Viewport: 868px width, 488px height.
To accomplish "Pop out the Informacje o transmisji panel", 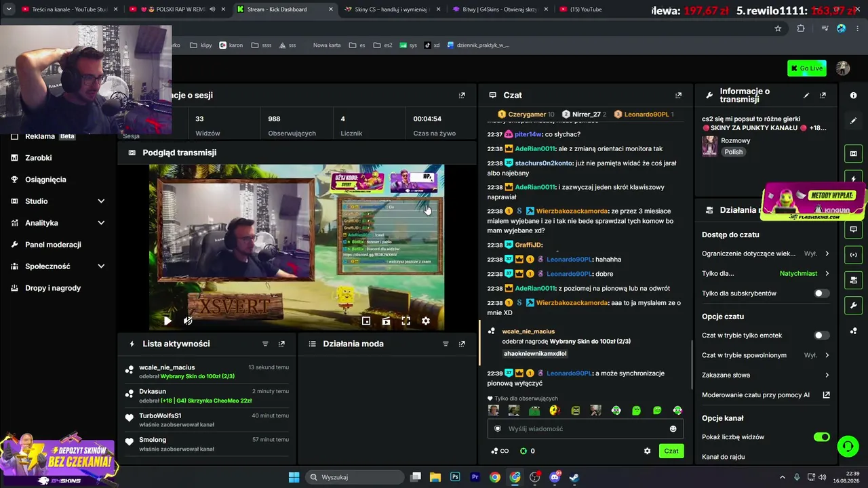I will (823, 96).
